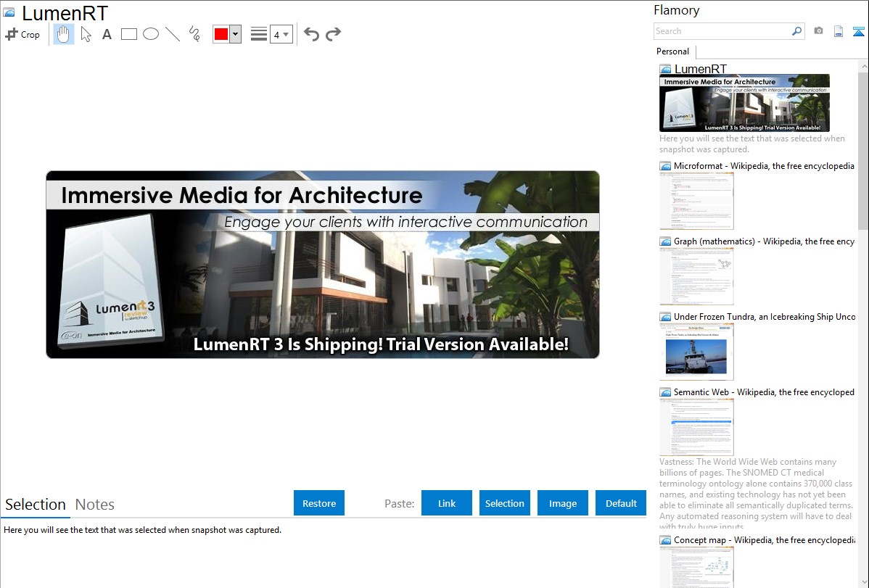Click the large Immersive Media for Architecture banner
Image resolution: width=869 pixels, height=588 pixels.
click(x=323, y=265)
